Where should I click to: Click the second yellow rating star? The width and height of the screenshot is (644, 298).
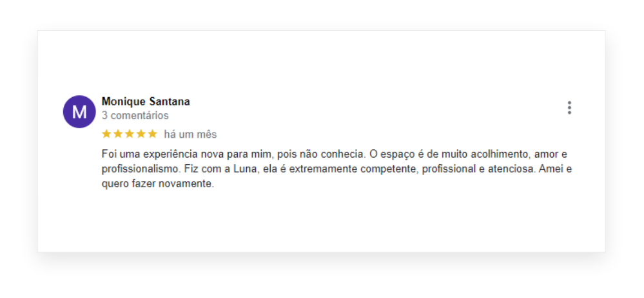(118, 134)
